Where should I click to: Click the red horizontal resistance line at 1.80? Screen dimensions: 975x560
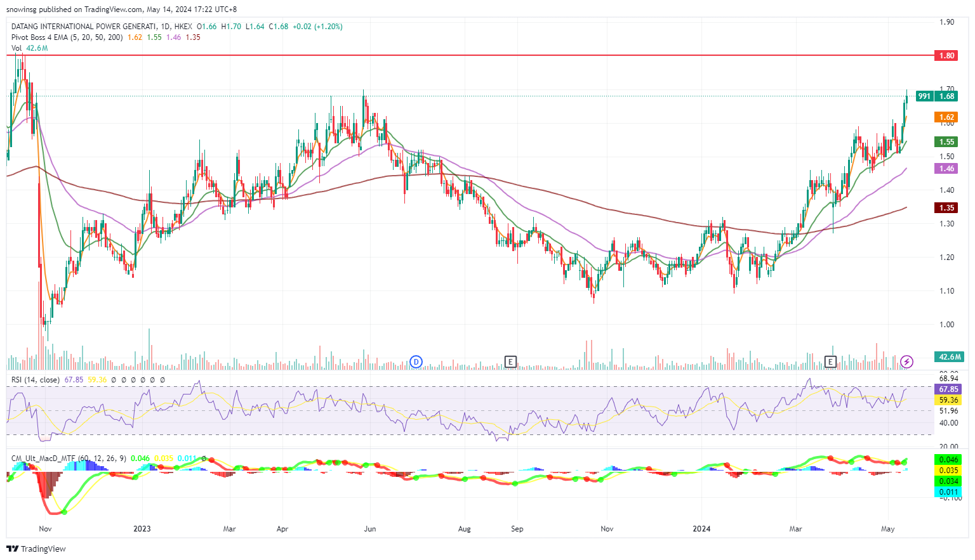470,55
